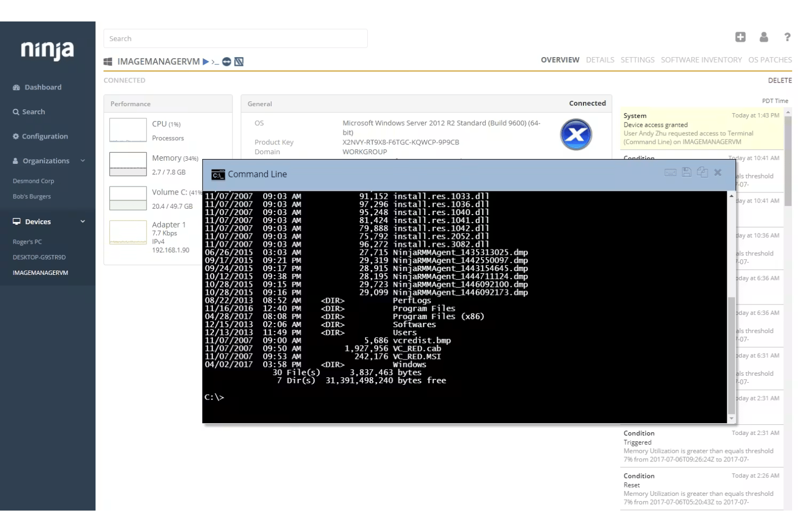Click the Command Line scrollbar down arrow

(x=732, y=419)
